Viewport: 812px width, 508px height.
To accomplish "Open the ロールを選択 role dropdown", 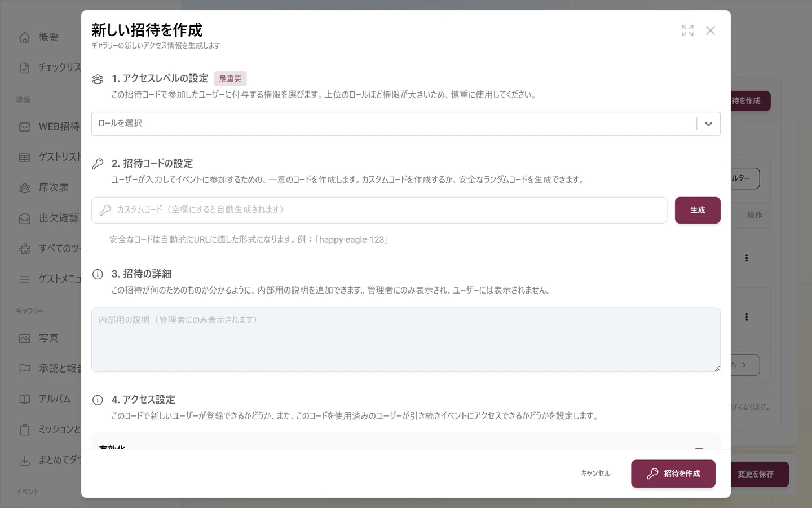I will point(406,124).
